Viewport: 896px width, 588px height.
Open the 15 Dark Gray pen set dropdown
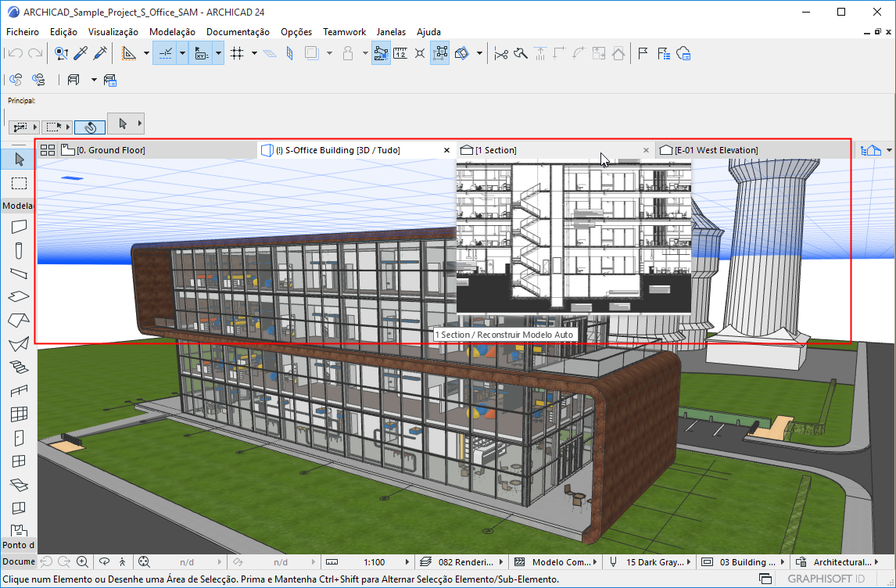coord(688,561)
